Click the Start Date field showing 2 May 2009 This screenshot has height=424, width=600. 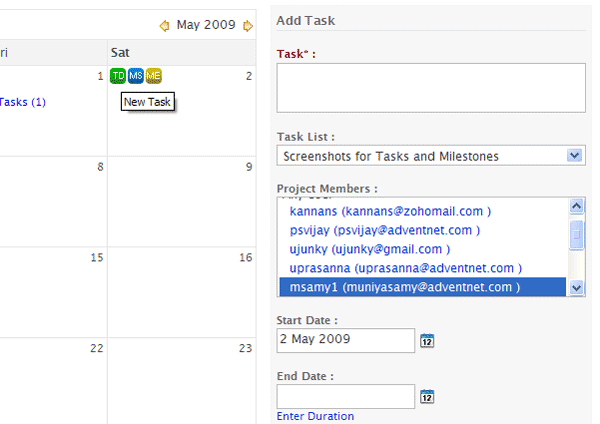click(346, 340)
